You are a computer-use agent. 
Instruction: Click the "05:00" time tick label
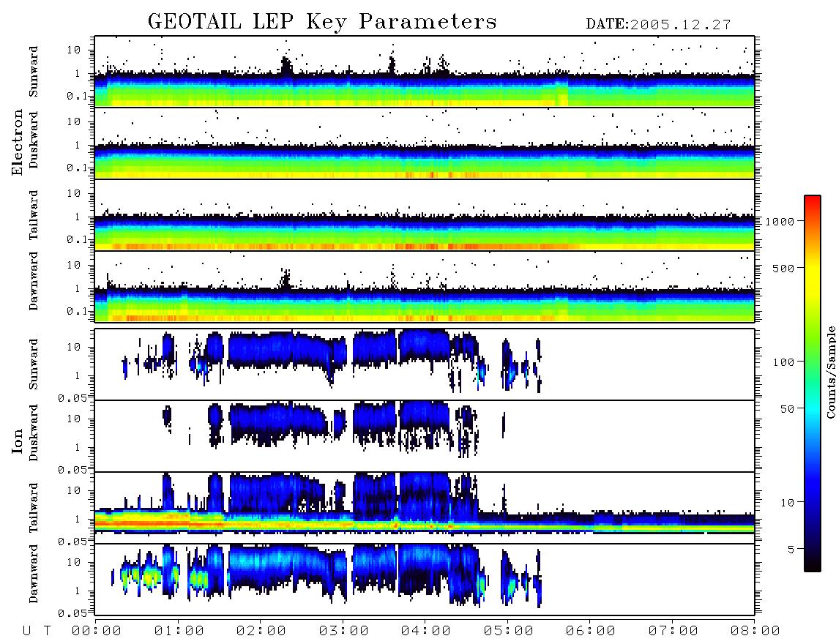coord(509,631)
